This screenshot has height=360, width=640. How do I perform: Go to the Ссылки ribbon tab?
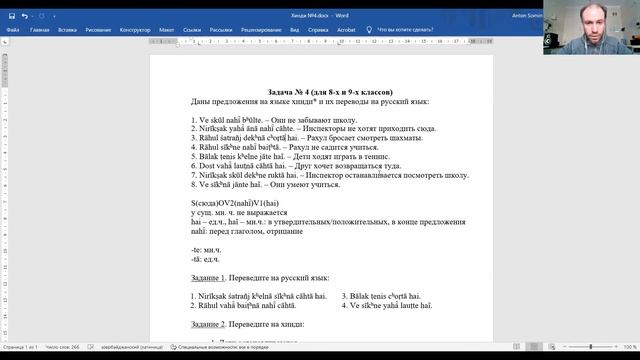click(x=192, y=30)
